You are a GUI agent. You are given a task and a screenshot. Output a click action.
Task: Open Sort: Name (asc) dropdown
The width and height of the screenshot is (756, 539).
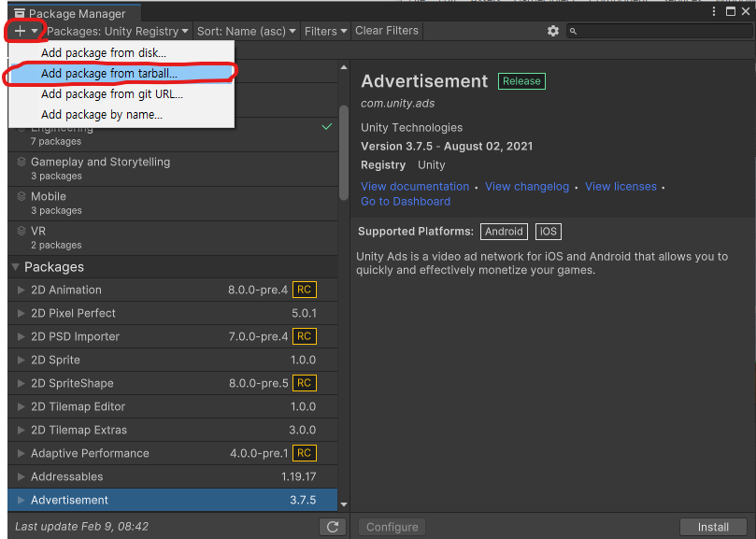pos(247,32)
